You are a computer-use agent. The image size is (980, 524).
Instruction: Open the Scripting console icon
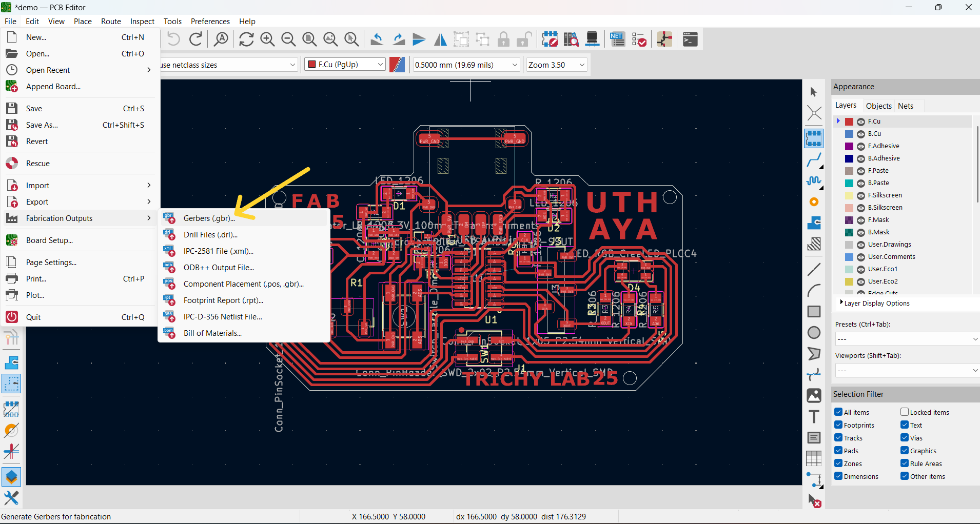click(x=690, y=39)
